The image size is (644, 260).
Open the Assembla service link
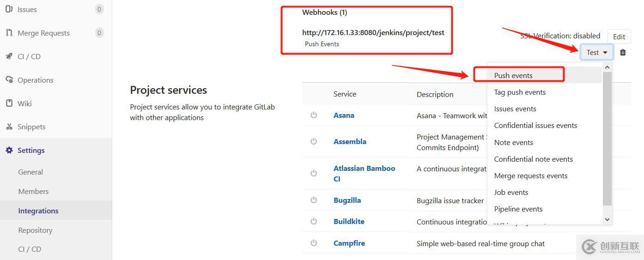350,141
